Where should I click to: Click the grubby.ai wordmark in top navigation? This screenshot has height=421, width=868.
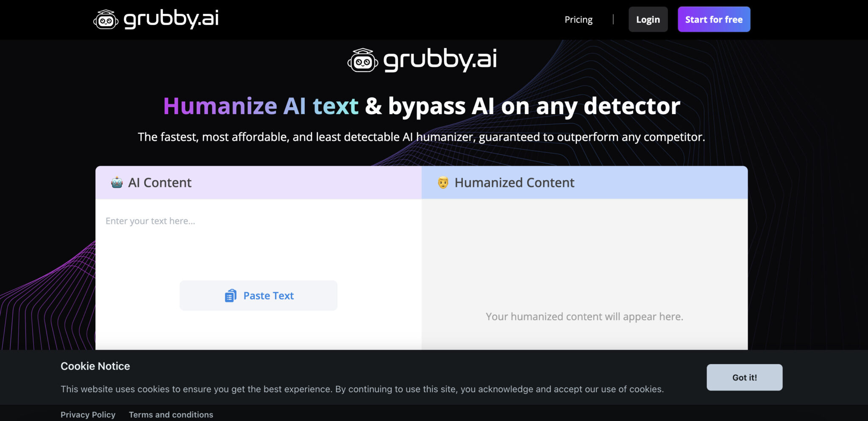(171, 19)
